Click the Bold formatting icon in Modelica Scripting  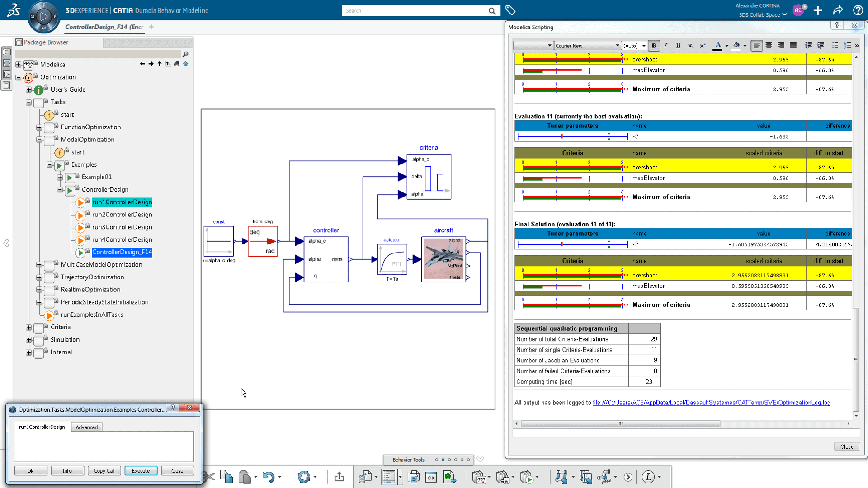654,45
